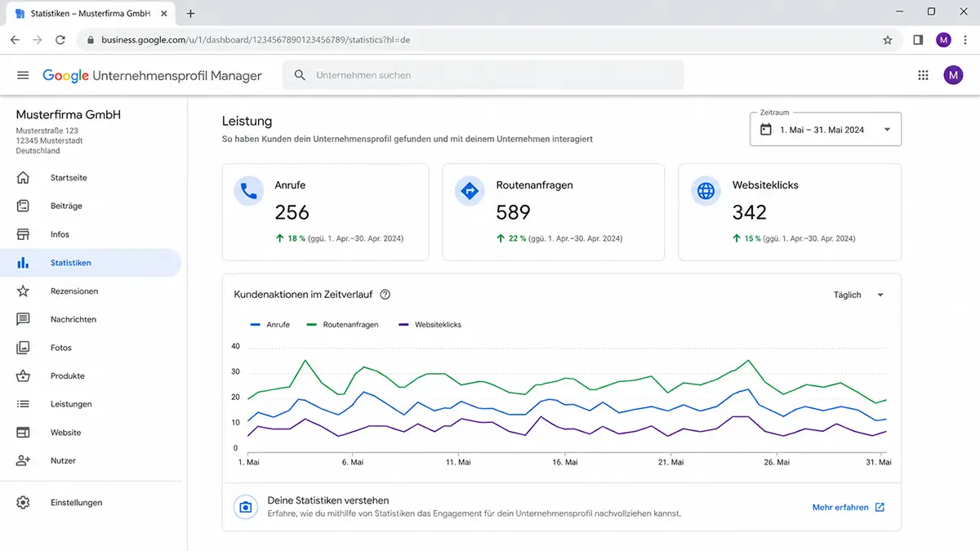Expand the Täglich interval dropdown
The height and width of the screenshot is (551, 980).
858,295
